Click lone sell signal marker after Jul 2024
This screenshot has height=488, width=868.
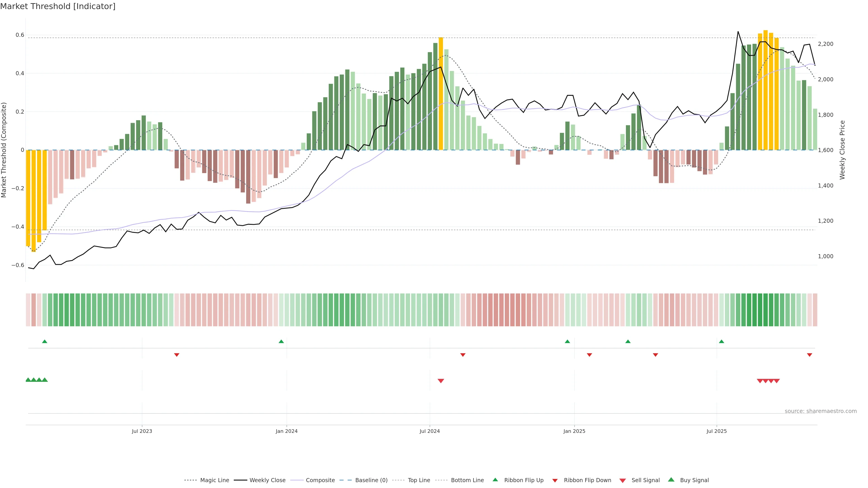[441, 381]
